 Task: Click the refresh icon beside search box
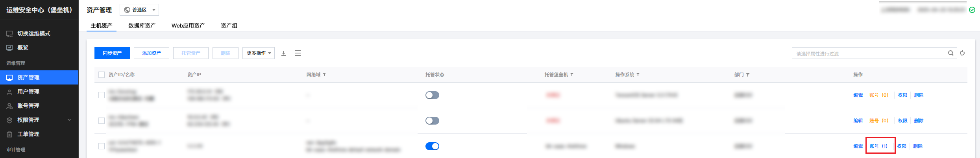tap(962, 53)
